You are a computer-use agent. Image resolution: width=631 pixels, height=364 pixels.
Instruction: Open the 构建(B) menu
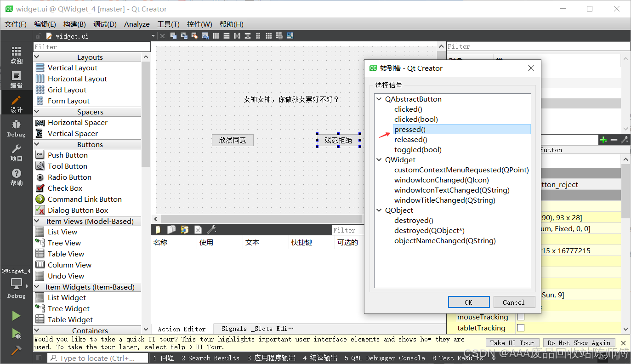click(x=74, y=24)
